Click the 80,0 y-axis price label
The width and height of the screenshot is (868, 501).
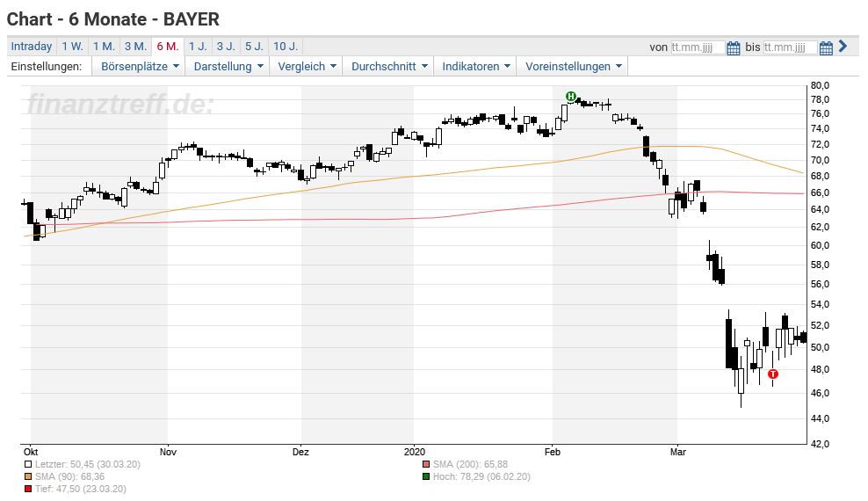coord(820,86)
